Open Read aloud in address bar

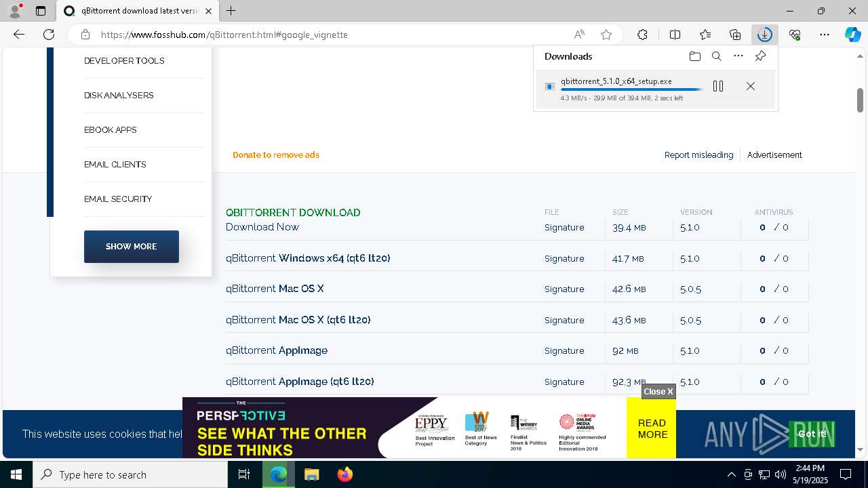(579, 35)
